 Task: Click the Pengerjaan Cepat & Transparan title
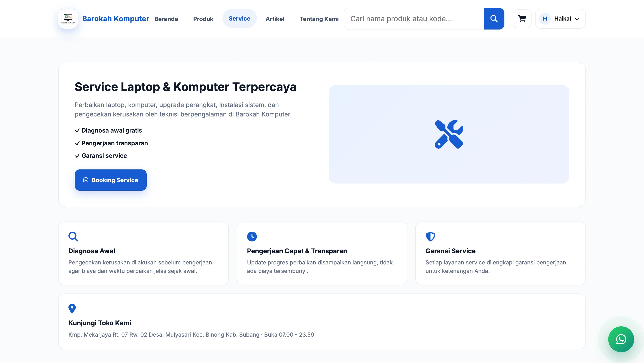tap(297, 251)
